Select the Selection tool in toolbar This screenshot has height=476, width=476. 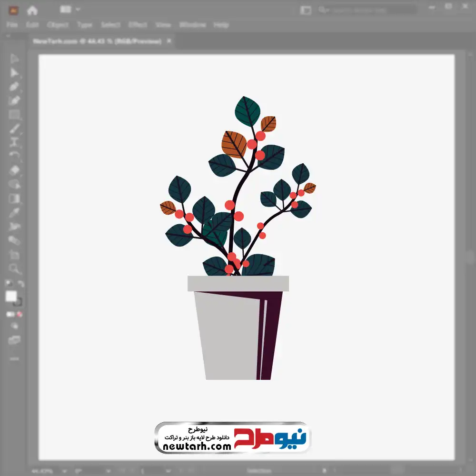(x=14, y=59)
